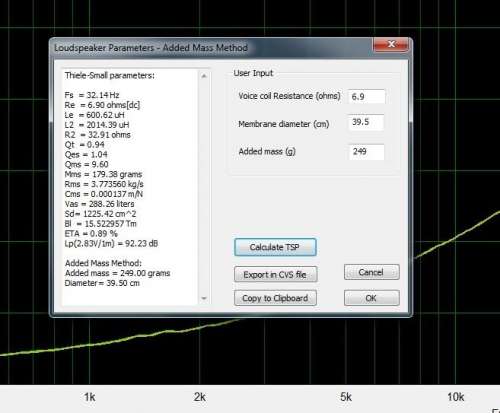Focus the Voice coil Resistance input field

click(367, 97)
